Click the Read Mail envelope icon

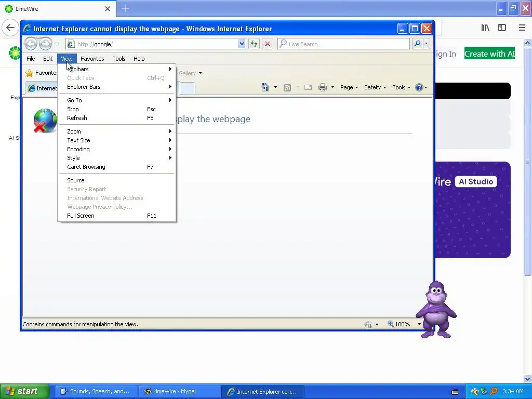point(308,87)
